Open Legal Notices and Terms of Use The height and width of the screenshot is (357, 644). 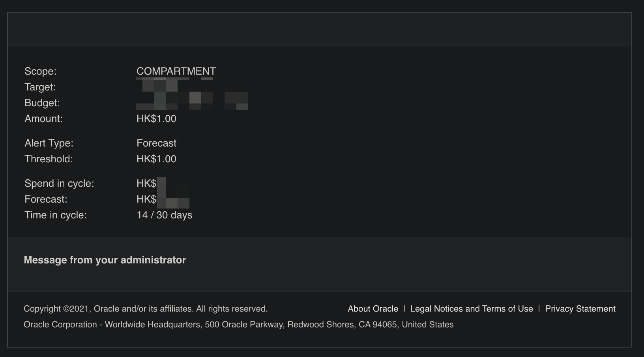tap(472, 309)
